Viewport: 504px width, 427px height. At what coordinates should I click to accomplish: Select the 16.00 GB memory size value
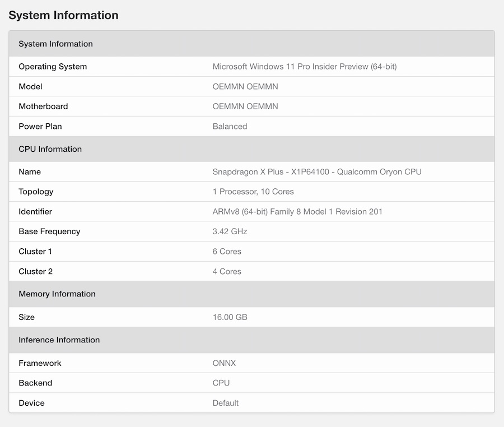(230, 317)
